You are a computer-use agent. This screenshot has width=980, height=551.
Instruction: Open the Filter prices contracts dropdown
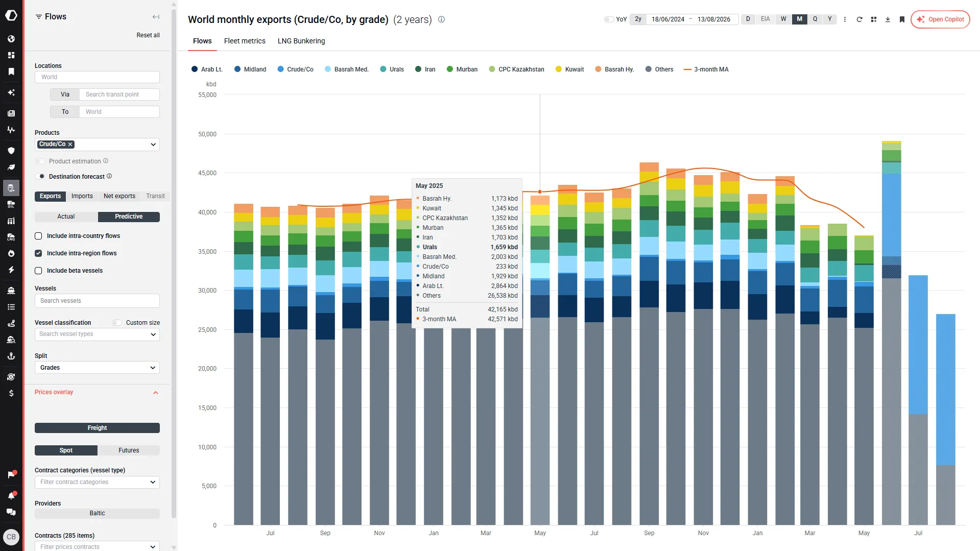(97, 546)
